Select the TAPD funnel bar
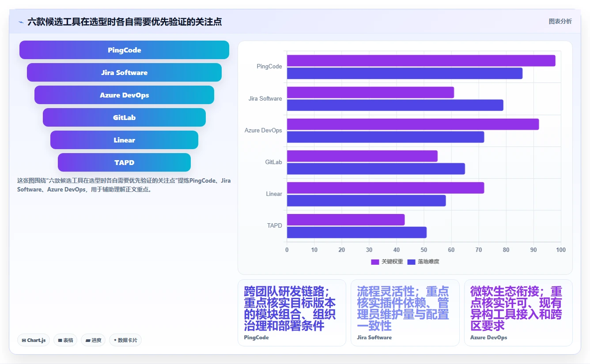Image resolution: width=590 pixels, height=364 pixels. [124, 162]
